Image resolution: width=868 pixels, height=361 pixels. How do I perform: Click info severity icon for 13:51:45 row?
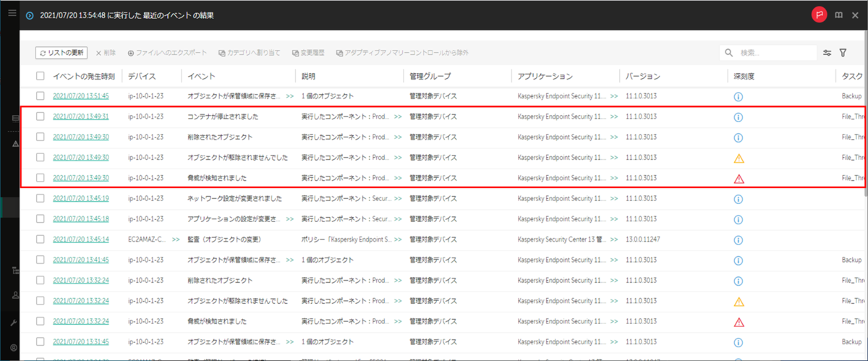point(739,95)
